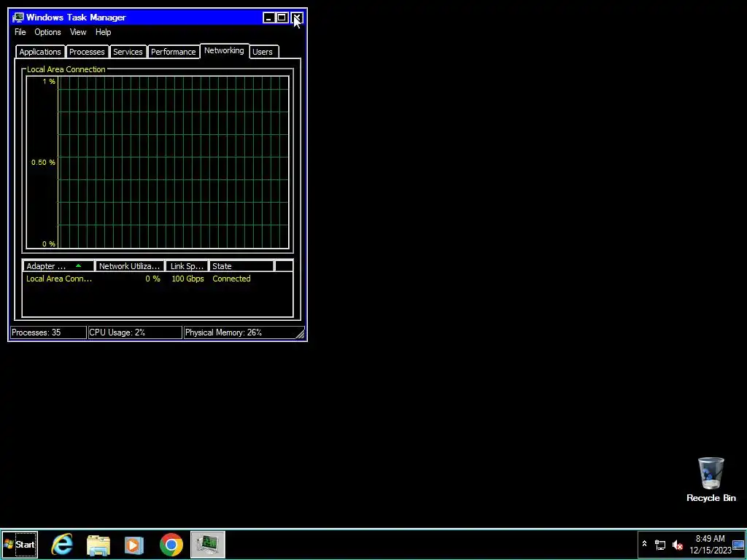This screenshot has width=747, height=560.
Task: Show hidden tray icons arrow
Action: tap(644, 544)
